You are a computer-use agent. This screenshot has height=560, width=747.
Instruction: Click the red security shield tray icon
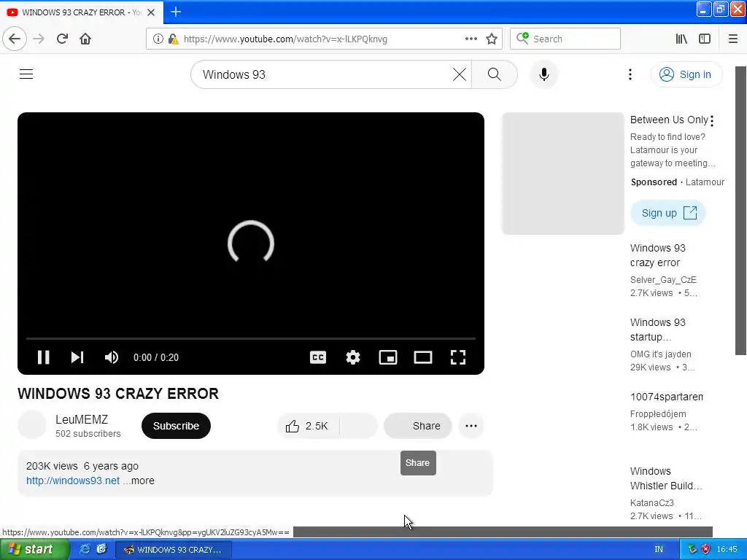(x=705, y=550)
